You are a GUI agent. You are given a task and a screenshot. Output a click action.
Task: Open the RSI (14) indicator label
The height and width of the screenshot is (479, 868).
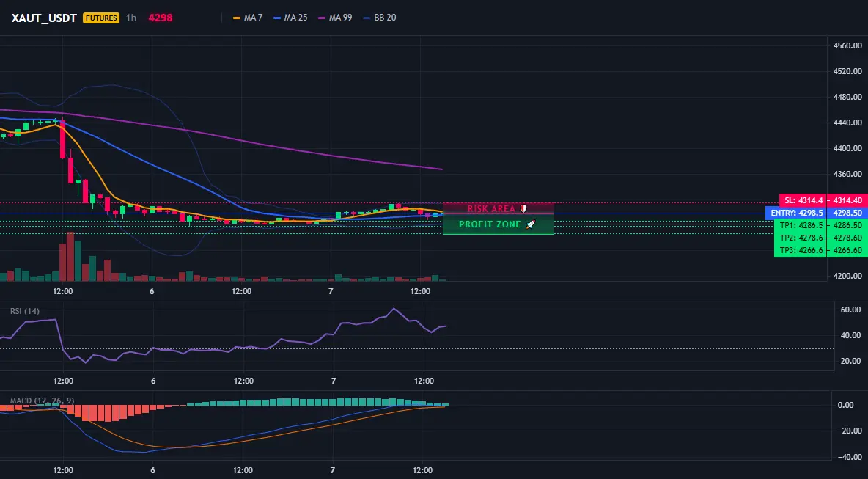click(25, 311)
